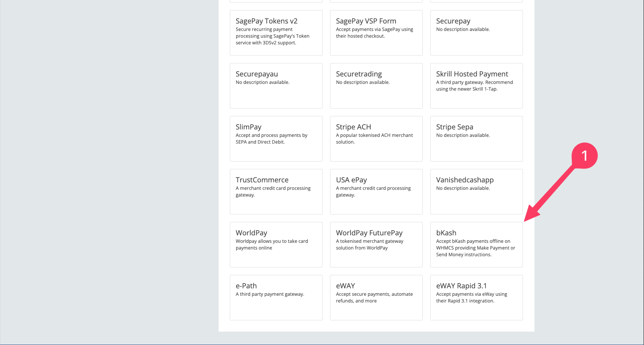The height and width of the screenshot is (345, 644).
Task: Click 'A popular tokenised ACH merchant' description
Action: click(374, 139)
